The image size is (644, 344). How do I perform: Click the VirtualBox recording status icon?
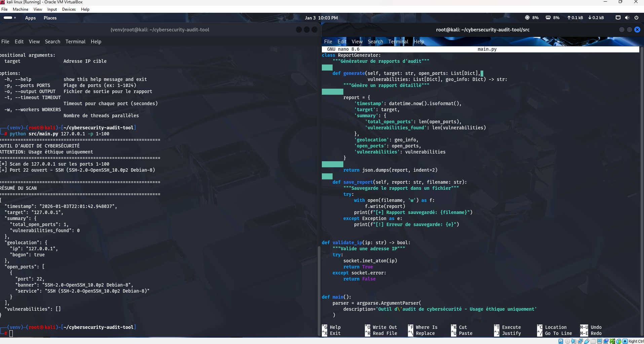[x=606, y=341]
